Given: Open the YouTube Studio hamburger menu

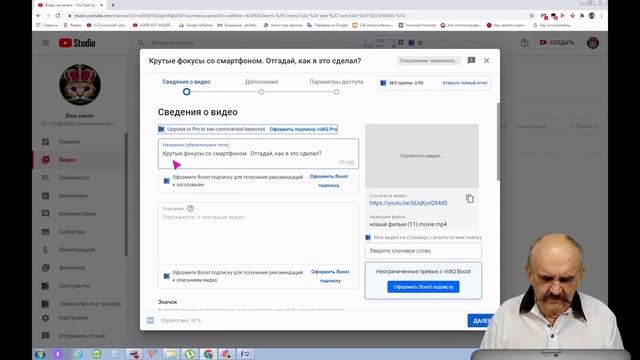Looking at the screenshot, I should coord(45,43).
